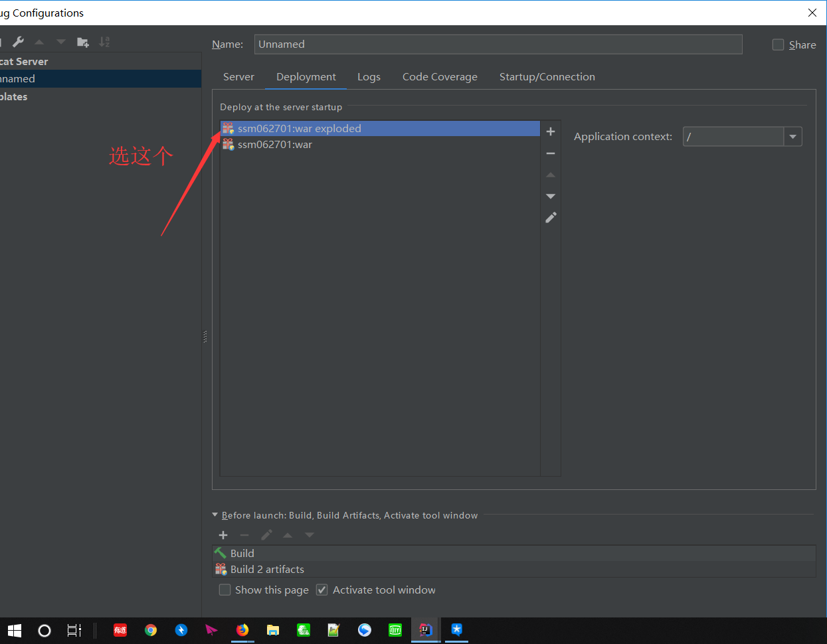Sort configurations alphabetically icon
This screenshot has width=827, height=644.
click(104, 42)
